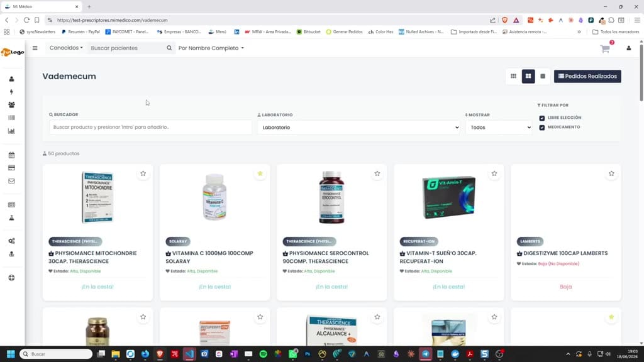Toggle favorite star on Vitamin-T Sueño
Viewport: 644px width, 362px height.
point(494,173)
